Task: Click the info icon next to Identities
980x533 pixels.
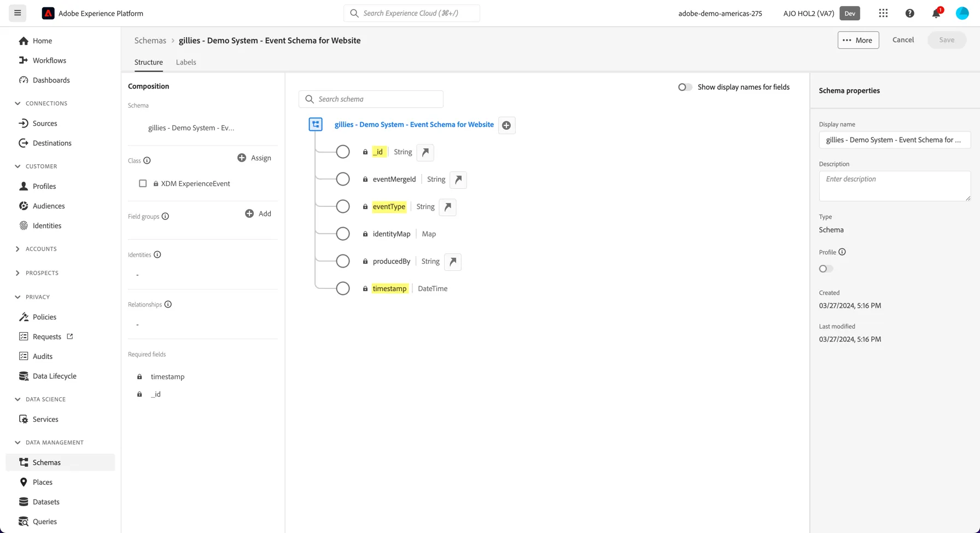Action: point(157,254)
